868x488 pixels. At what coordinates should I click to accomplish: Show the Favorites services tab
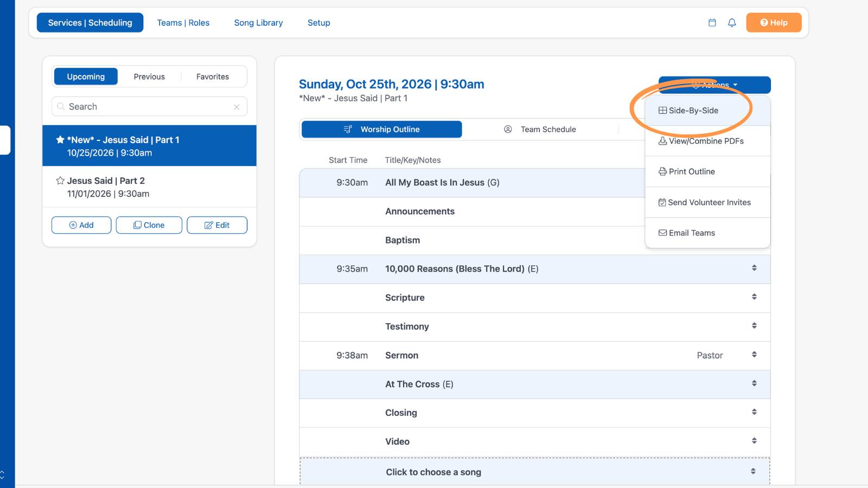pos(213,76)
